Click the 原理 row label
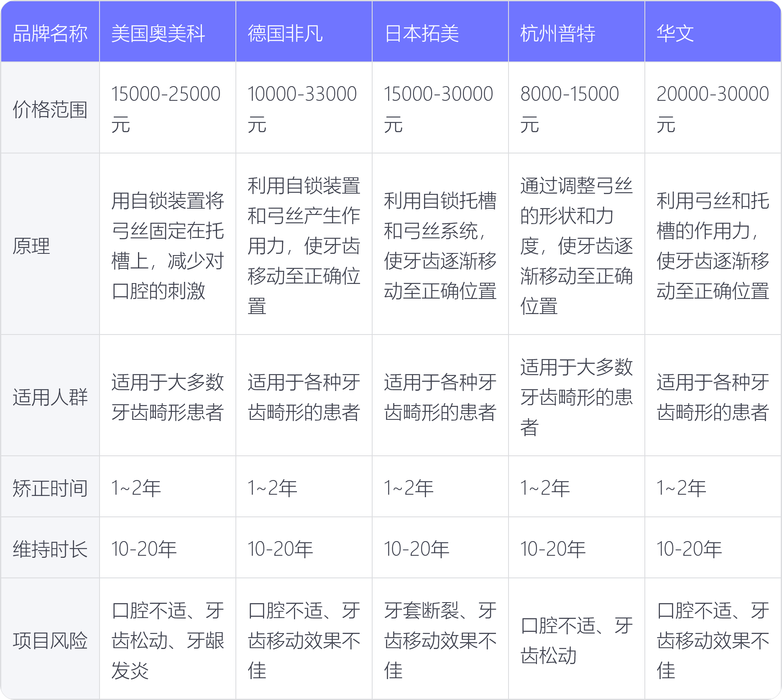 click(x=50, y=244)
